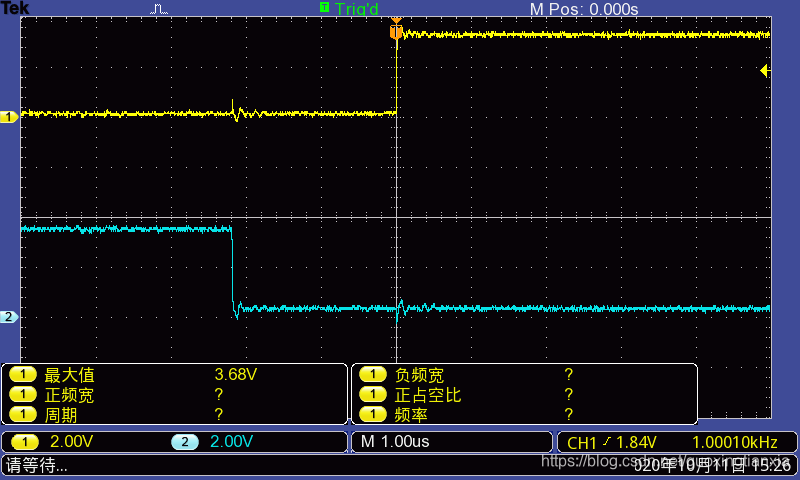The height and width of the screenshot is (480, 800).
Task: Click the yellow 2.00V channel 1 scale readout
Action: tap(71, 442)
